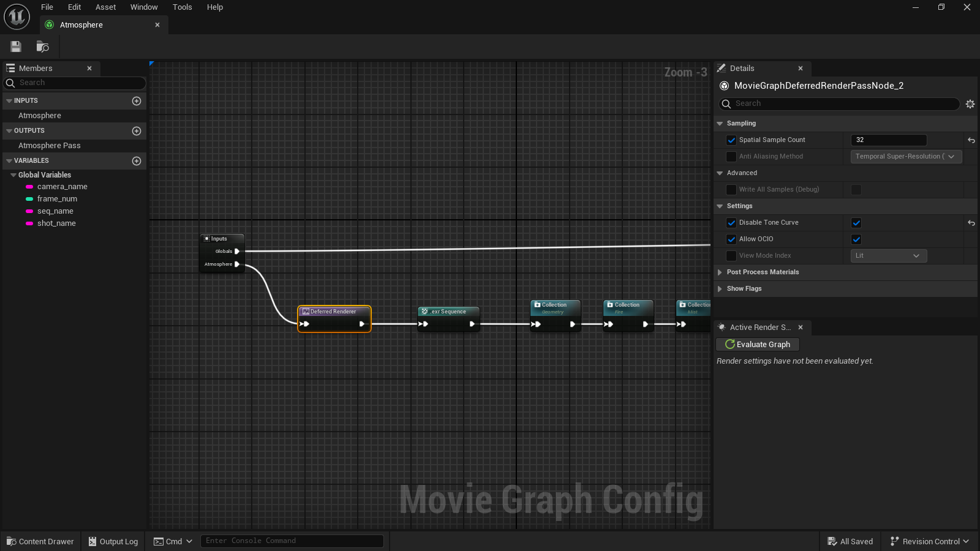980x551 pixels.
Task: Click the Fire Collection output pin
Action: (646, 324)
